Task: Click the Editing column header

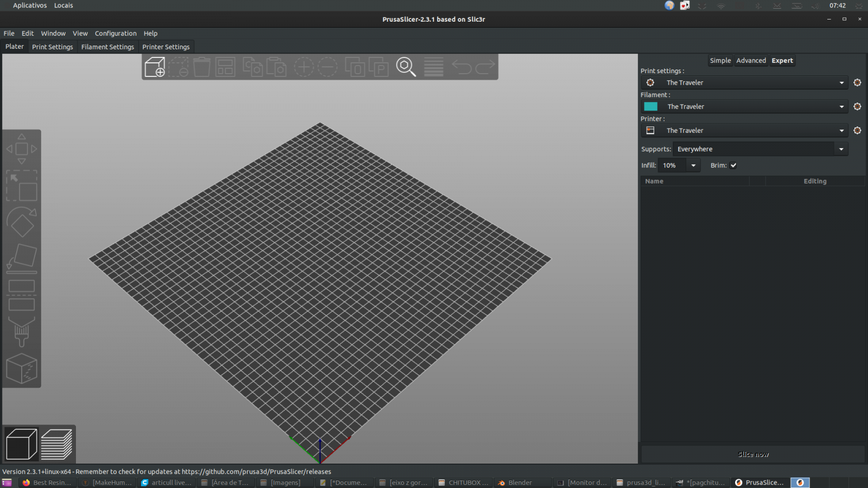Action: coord(815,181)
